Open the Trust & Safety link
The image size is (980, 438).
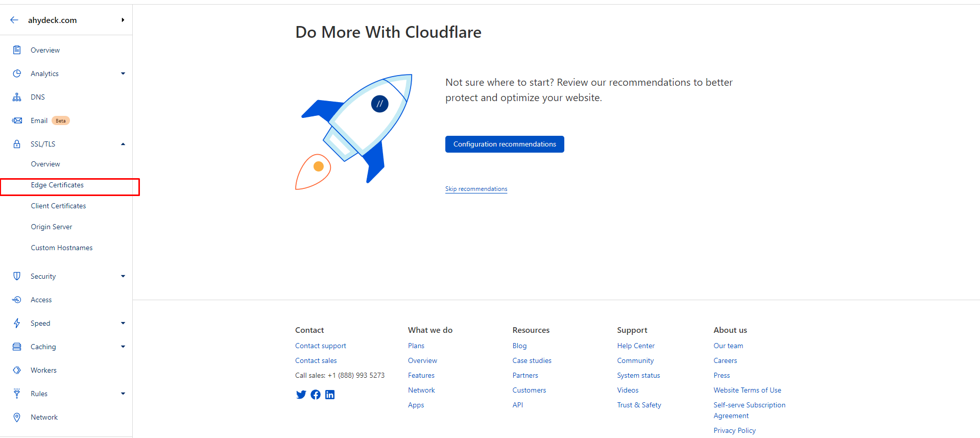click(639, 405)
